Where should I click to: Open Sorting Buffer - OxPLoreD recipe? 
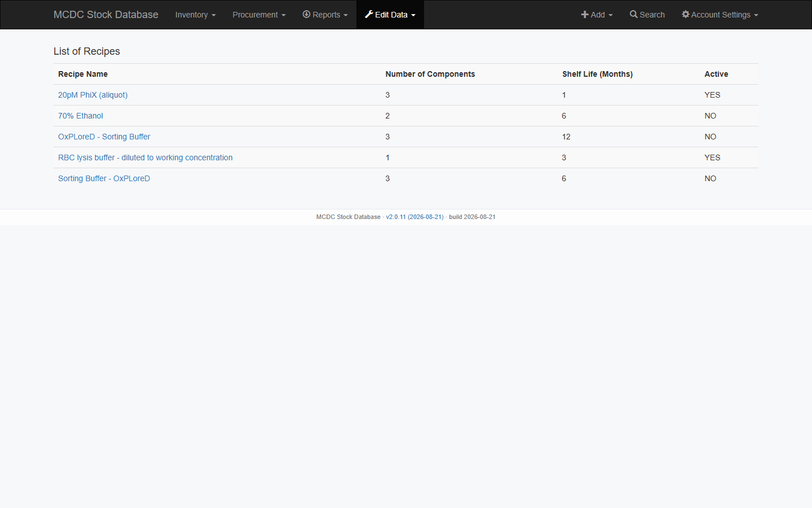104,178
